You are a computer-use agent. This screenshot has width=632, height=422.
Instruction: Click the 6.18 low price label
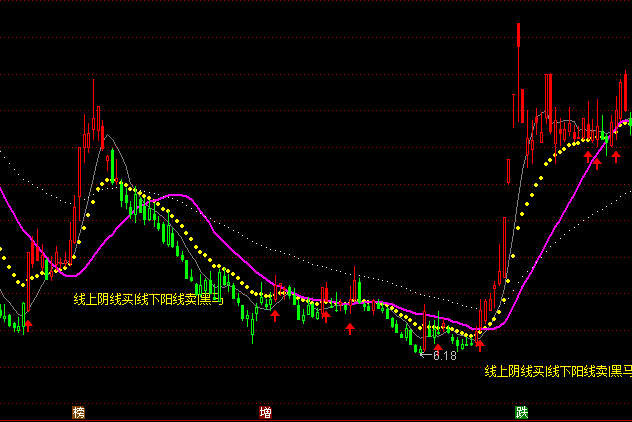point(440,356)
